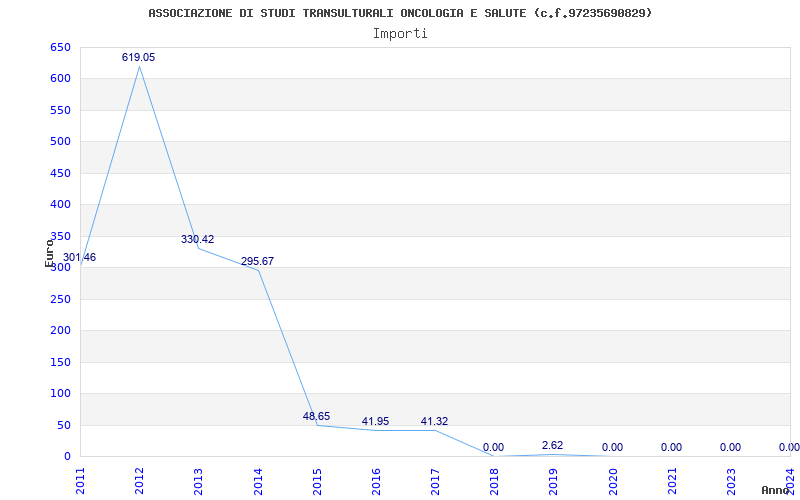The width and height of the screenshot is (800, 500).
Task: Click the 2020 x-axis tick label
Action: 613,482
